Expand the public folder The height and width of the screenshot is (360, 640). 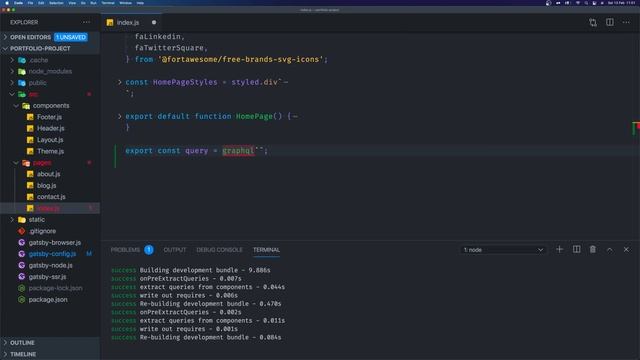[x=12, y=83]
